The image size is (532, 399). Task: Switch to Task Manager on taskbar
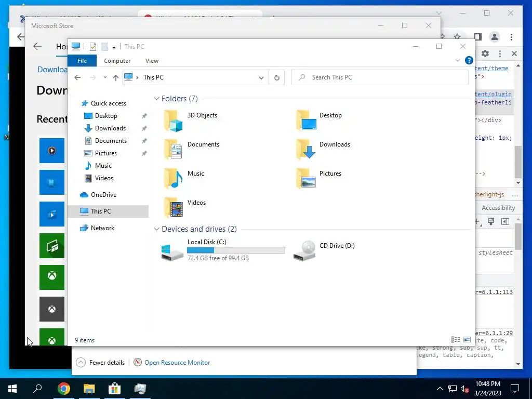[140, 389]
